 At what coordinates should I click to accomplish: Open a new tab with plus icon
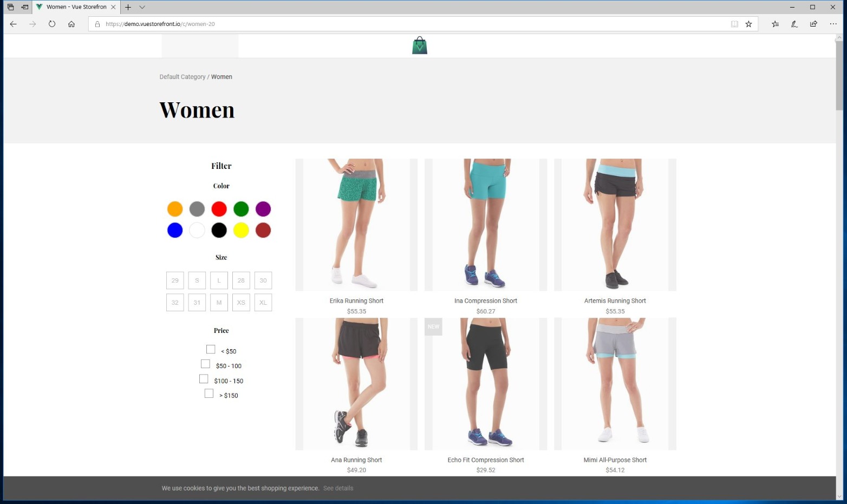(128, 7)
